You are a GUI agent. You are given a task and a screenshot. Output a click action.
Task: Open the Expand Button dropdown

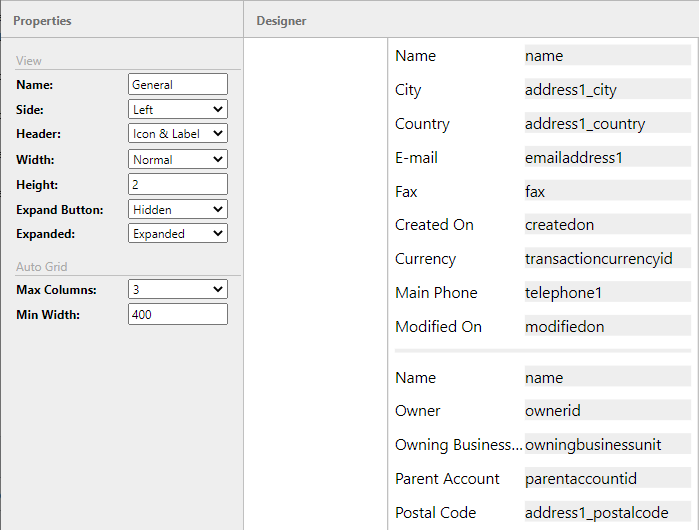click(x=178, y=209)
